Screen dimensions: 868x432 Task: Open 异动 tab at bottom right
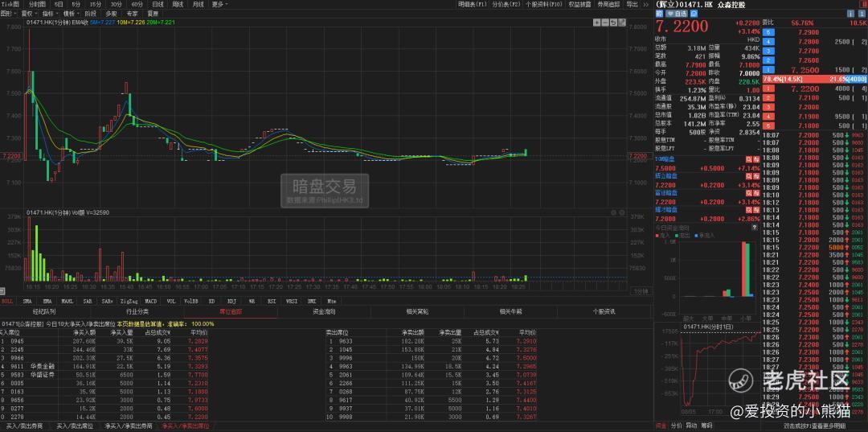[691, 426]
